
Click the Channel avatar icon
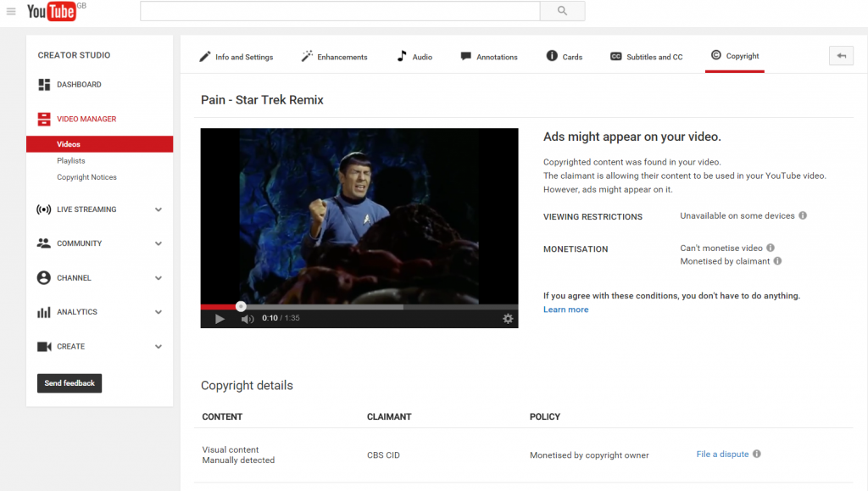tap(44, 278)
